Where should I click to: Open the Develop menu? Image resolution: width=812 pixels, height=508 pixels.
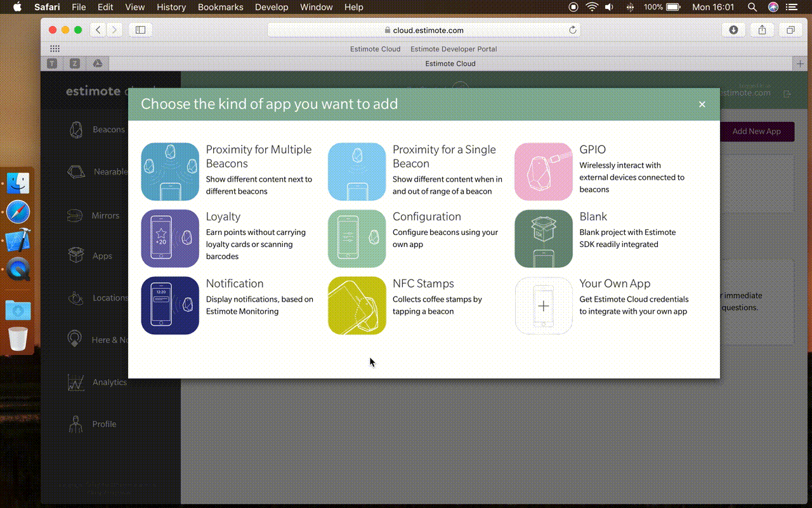(x=272, y=7)
